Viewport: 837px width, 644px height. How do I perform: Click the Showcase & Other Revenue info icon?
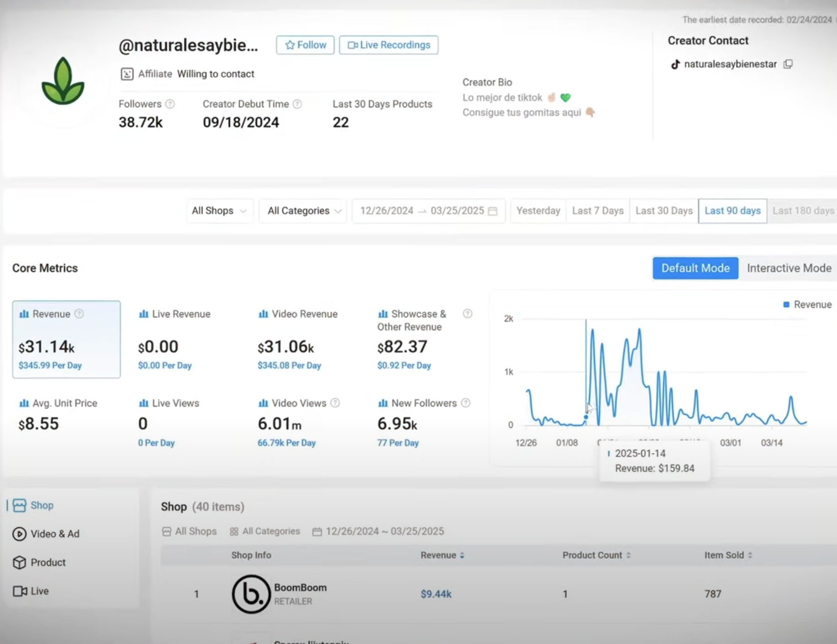[x=467, y=314]
